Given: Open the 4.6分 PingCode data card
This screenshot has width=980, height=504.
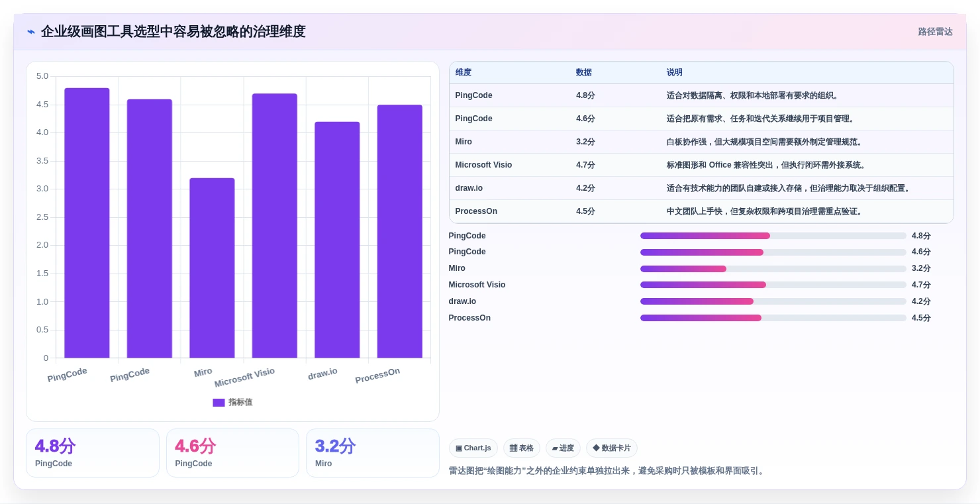Looking at the screenshot, I should click(x=232, y=453).
